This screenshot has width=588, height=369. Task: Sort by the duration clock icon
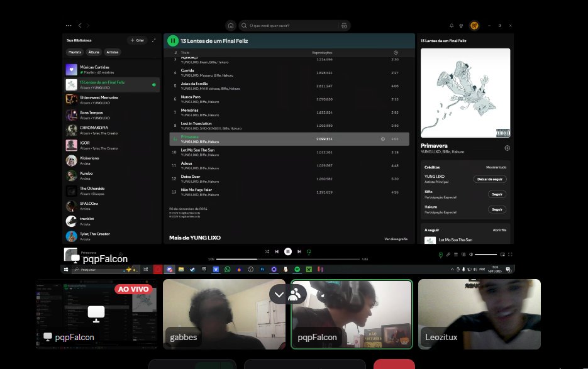click(x=396, y=53)
